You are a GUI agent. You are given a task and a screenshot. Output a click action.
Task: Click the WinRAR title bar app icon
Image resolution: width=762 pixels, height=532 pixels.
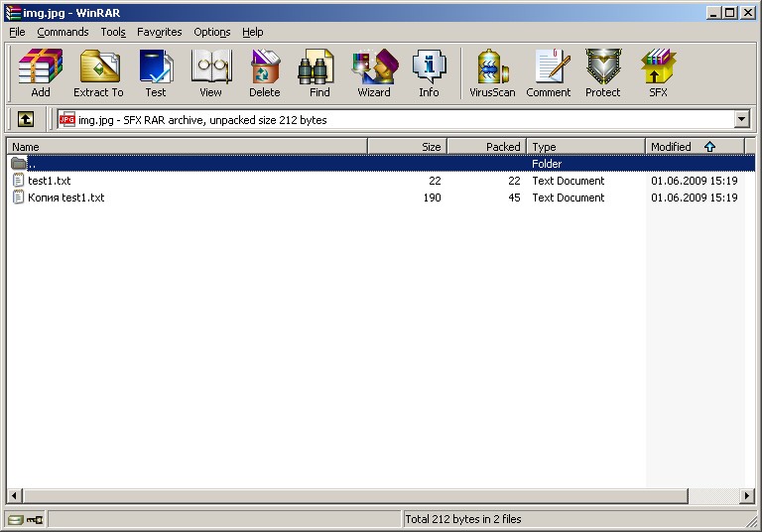[13, 13]
